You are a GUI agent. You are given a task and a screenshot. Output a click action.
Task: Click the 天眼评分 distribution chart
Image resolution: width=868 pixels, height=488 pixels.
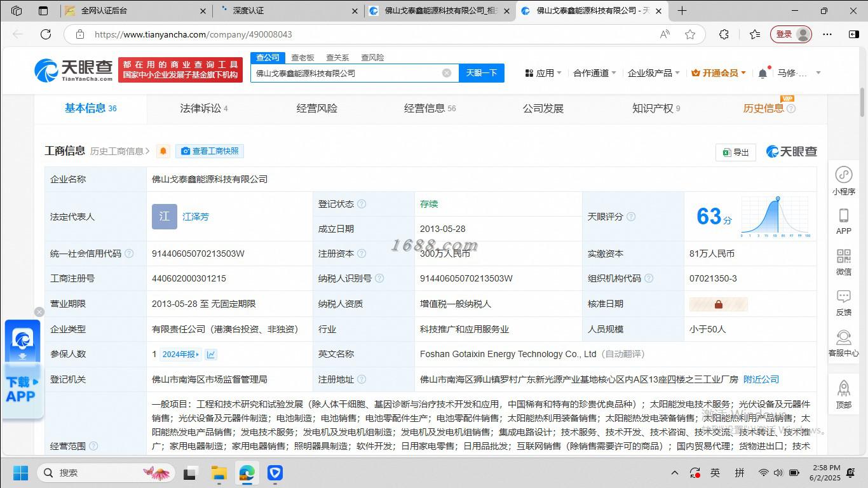[775, 217]
